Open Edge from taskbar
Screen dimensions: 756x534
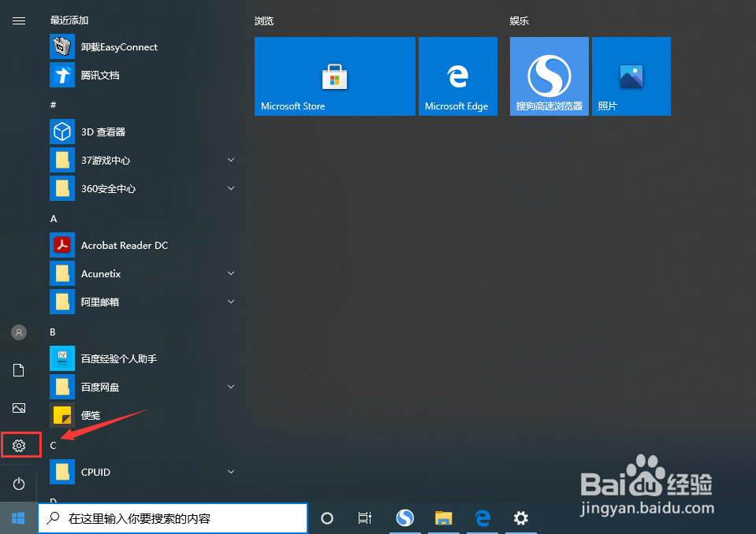pos(482,518)
